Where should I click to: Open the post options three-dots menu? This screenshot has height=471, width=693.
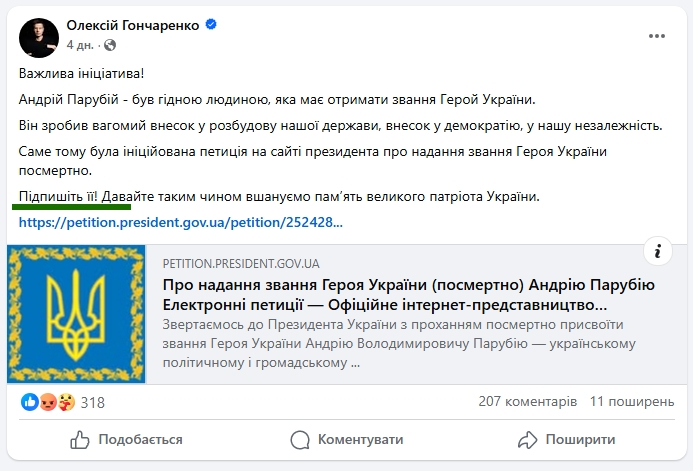point(656,35)
